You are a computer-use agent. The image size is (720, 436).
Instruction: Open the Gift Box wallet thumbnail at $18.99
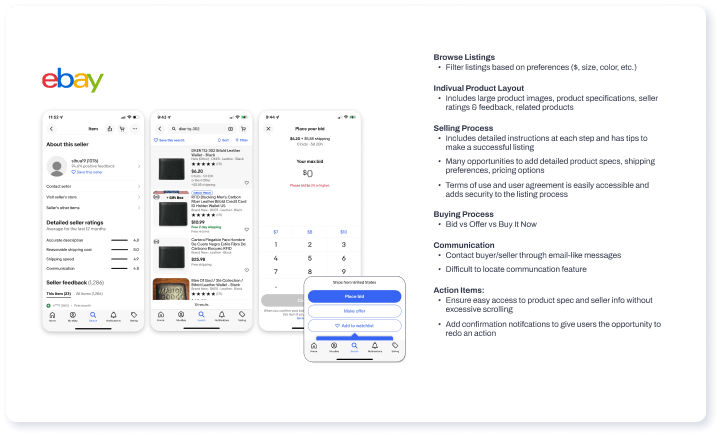point(171,210)
